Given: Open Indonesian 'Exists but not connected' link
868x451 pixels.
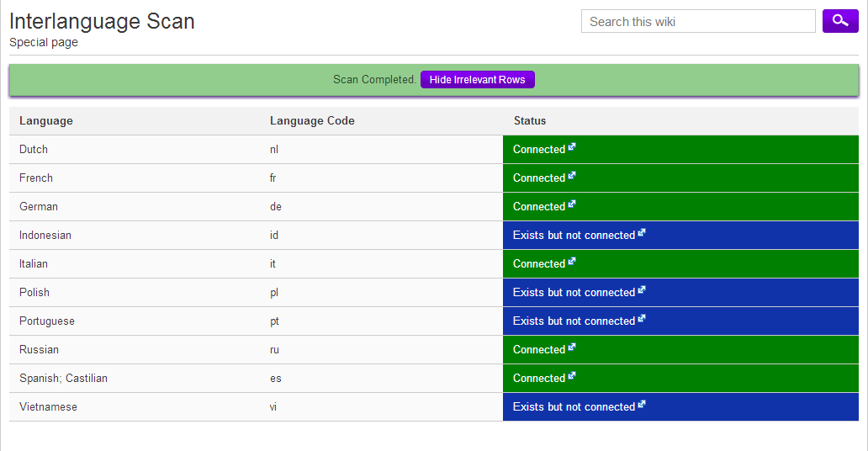Looking at the screenshot, I should (573, 236).
